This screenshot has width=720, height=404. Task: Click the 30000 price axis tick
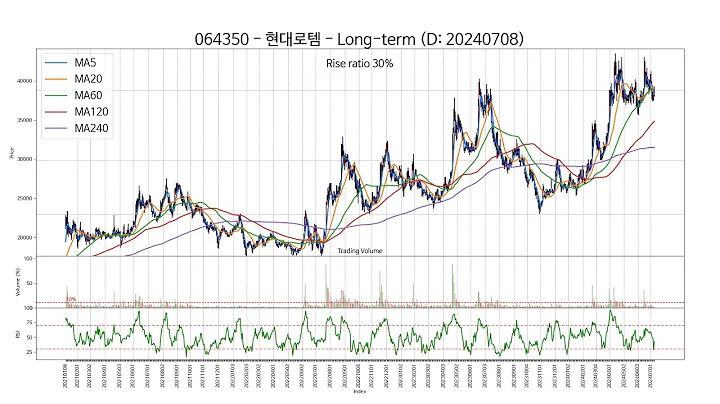click(x=24, y=159)
